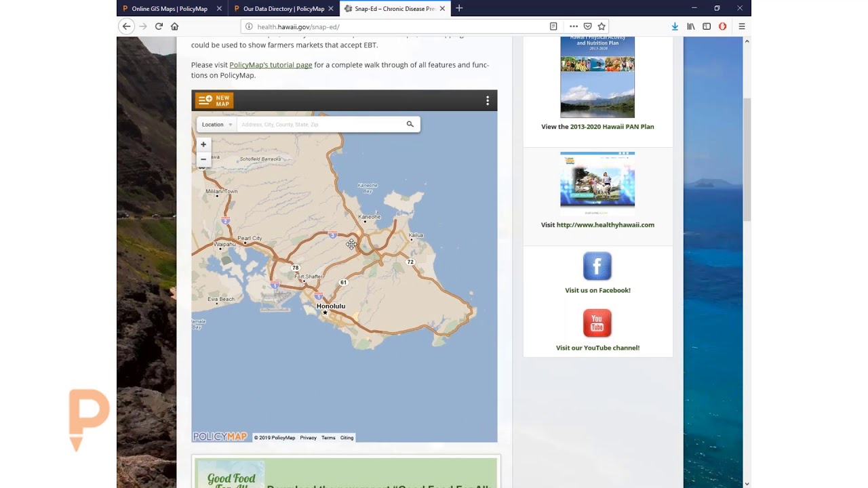Click the red Opera-style extension icon
The width and height of the screenshot is (868, 488).
pos(722,26)
